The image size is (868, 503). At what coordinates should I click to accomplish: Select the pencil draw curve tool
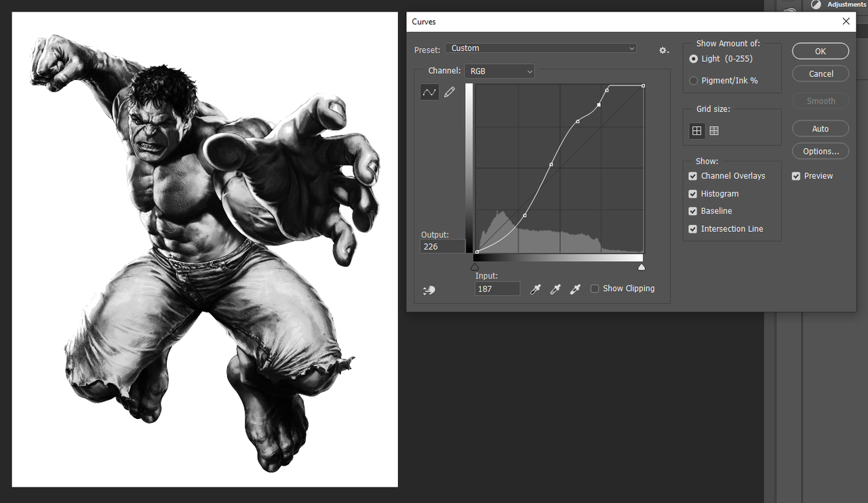coord(450,92)
